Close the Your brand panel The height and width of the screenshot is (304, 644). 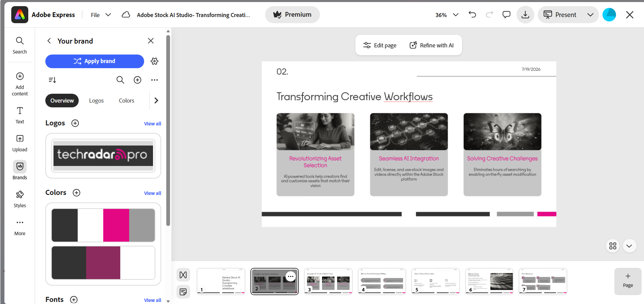(151, 41)
